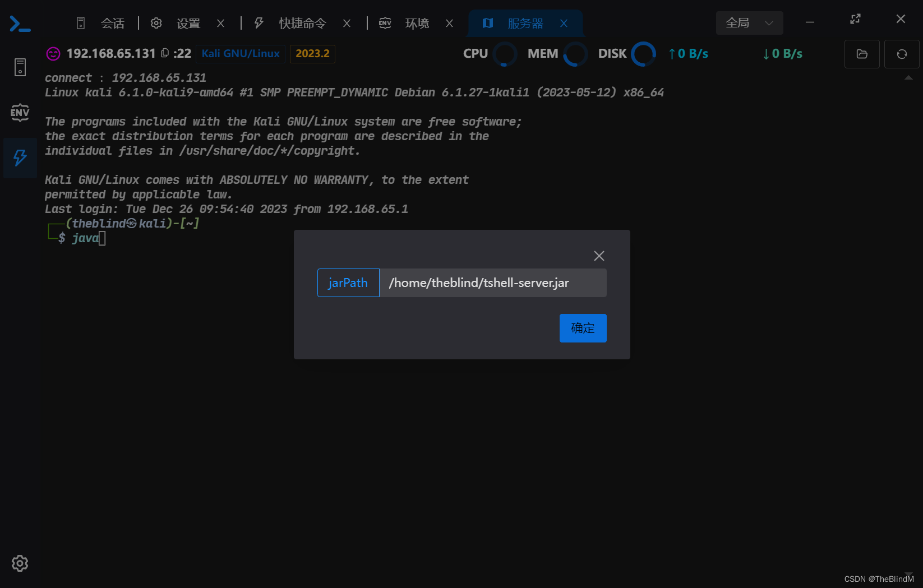The width and height of the screenshot is (923, 588).
Task: Click the CPU usage gauge
Action: click(x=505, y=54)
